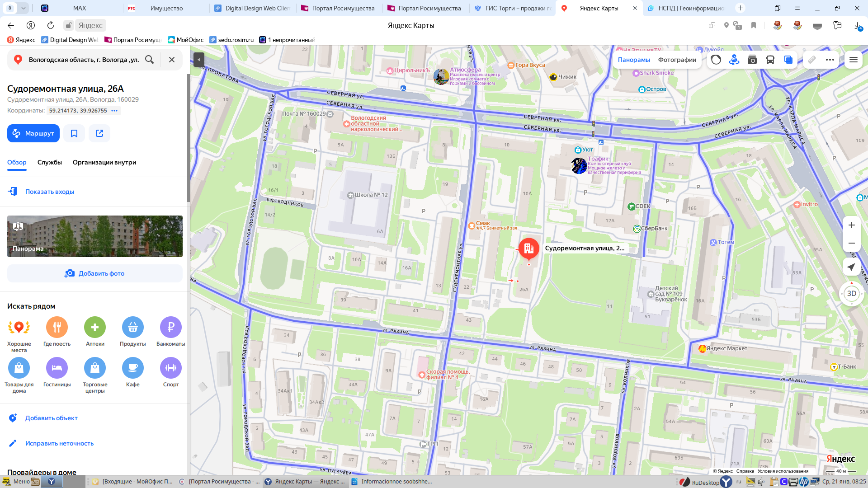The image size is (868, 488).
Task: Click Показать входы link
Action: click(50, 192)
